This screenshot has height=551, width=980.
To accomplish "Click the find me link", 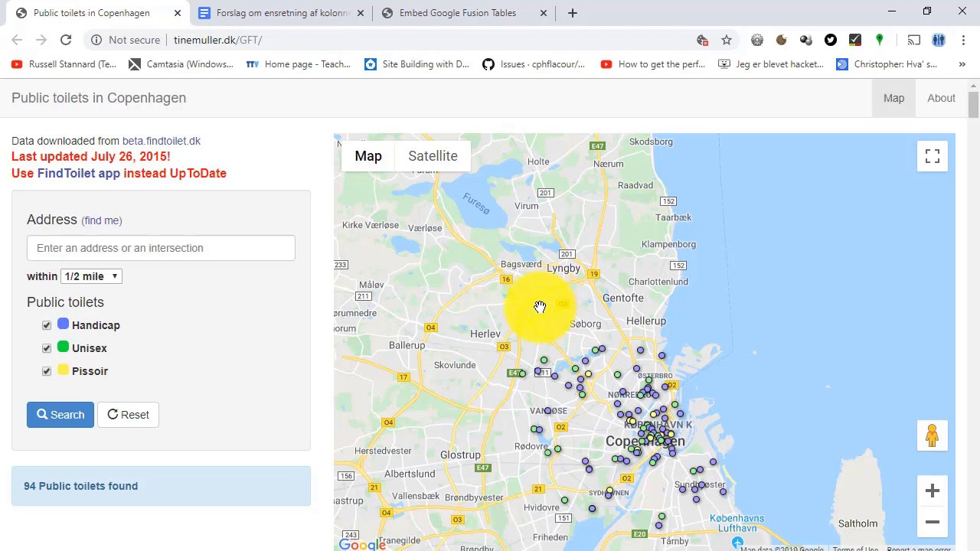I will point(102,220).
